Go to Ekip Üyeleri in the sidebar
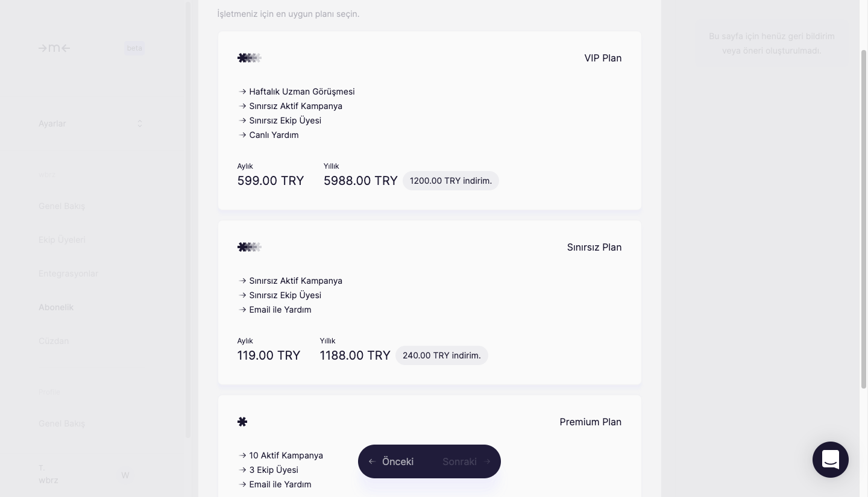The image size is (868, 497). [62, 240]
